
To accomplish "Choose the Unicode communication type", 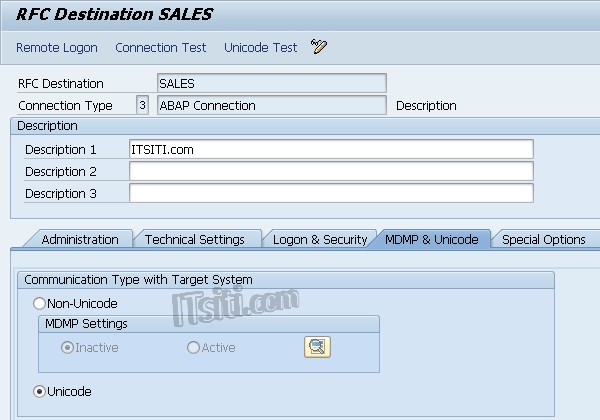I will pos(40,391).
